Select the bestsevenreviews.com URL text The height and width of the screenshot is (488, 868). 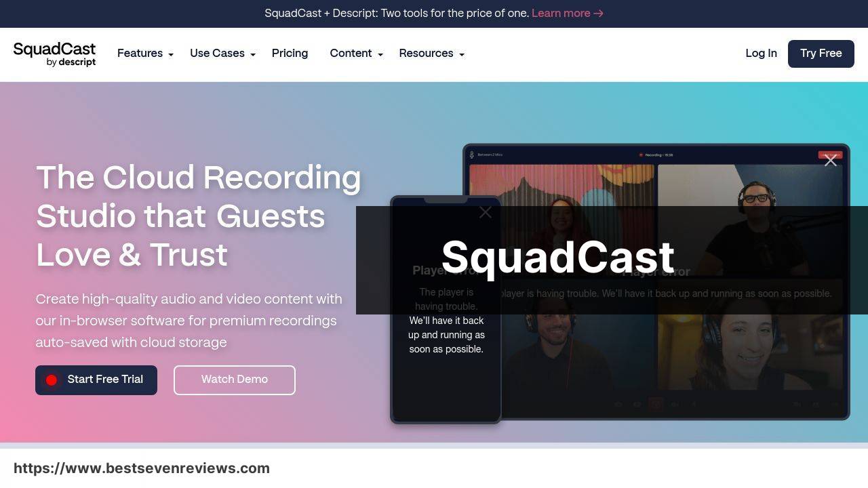tap(142, 468)
